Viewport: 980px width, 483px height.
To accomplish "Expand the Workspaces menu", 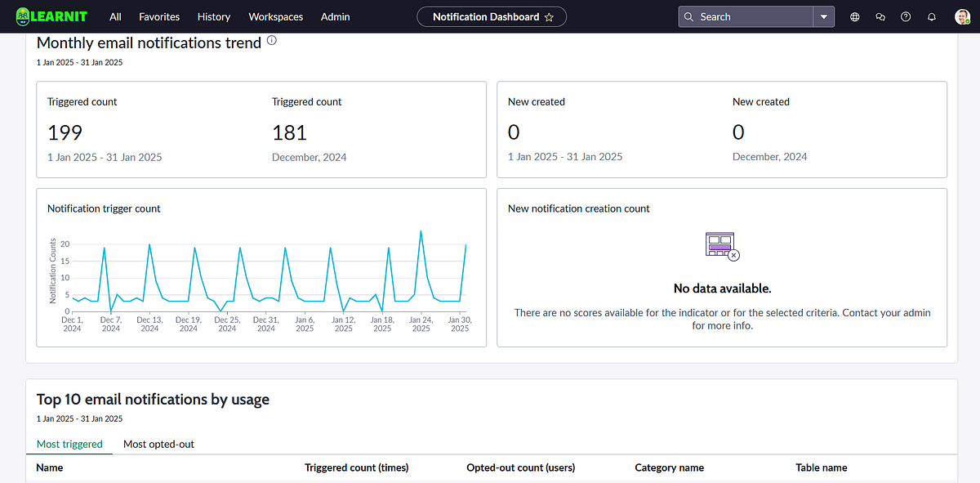I will click(275, 16).
